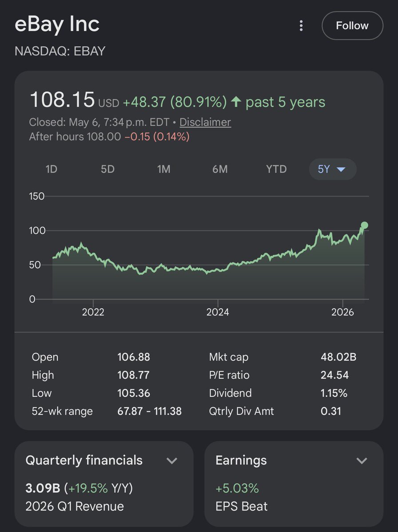Click the -0.15 (0.14%) after-hours change
The width and height of the screenshot is (398, 532).
[157, 137]
